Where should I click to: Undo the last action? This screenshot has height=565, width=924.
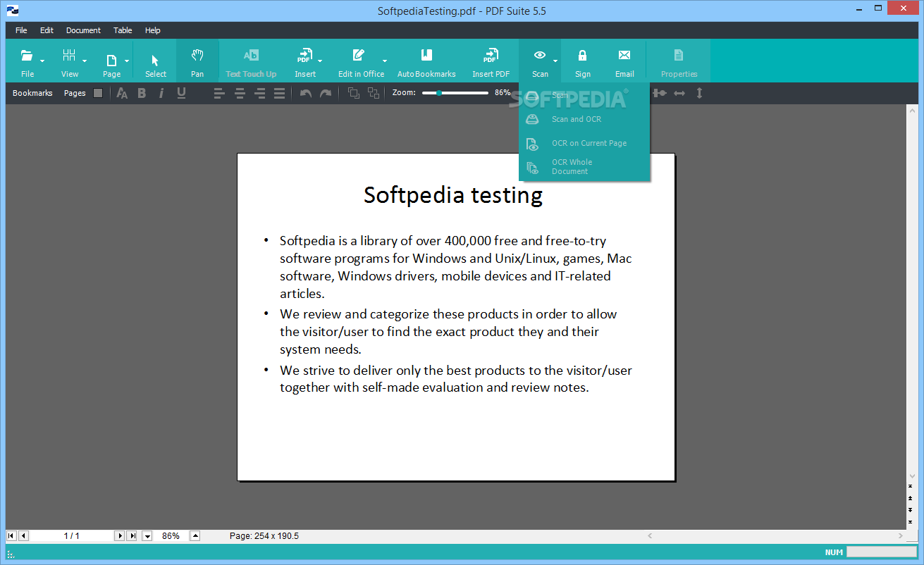(x=305, y=93)
